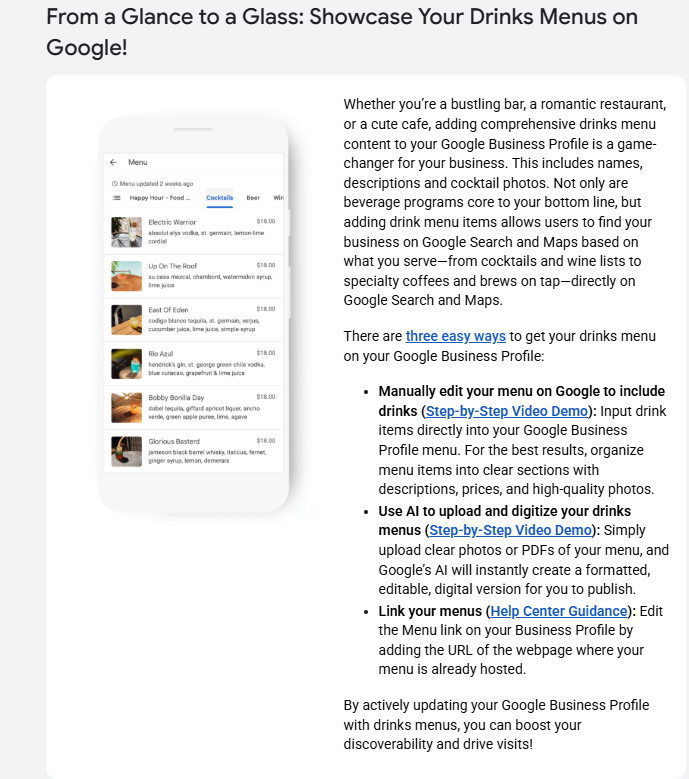Click the Rio Azul drink photo
Screen dimensions: 689x779
pos(127,364)
